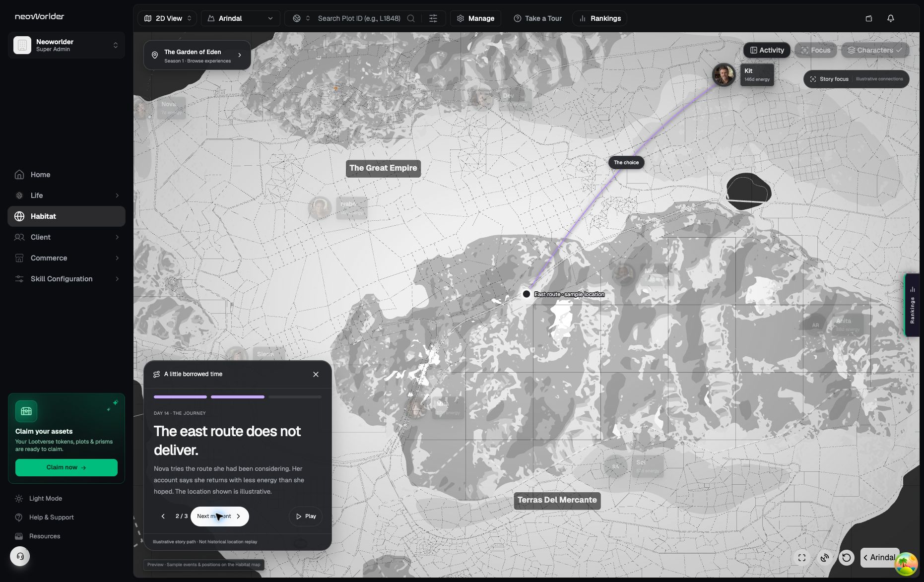Expand the Commerce menu chevron
Viewport: 924px width, 582px height.
(x=117, y=258)
